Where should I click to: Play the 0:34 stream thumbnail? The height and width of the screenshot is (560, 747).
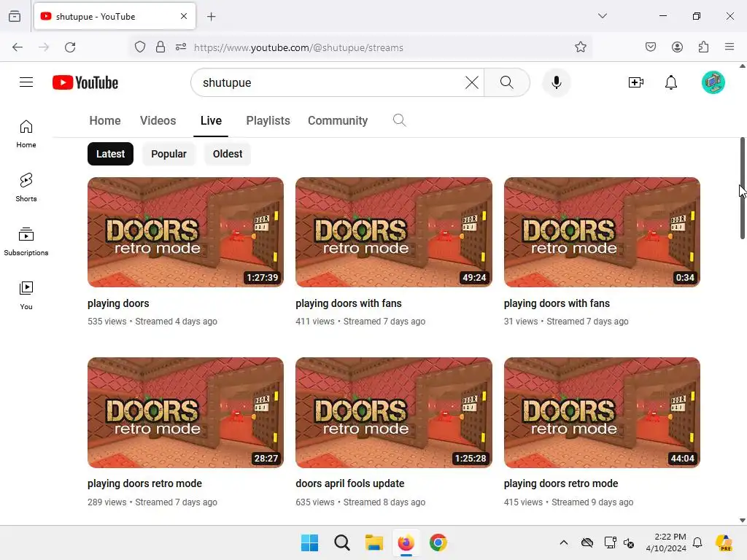click(x=602, y=232)
